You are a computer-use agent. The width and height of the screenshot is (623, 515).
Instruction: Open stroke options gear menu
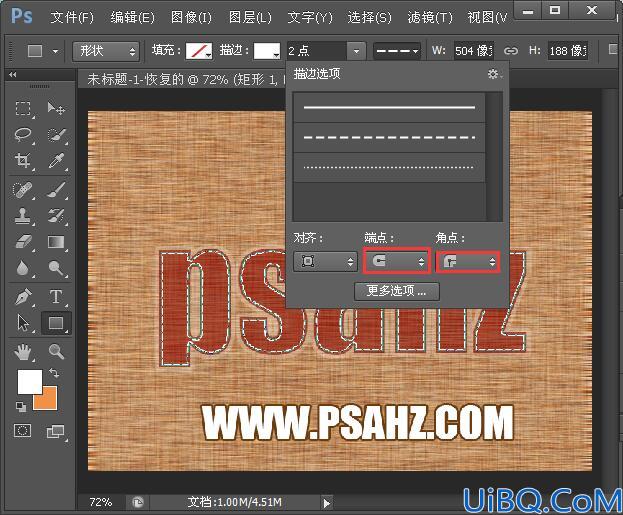tap(494, 74)
